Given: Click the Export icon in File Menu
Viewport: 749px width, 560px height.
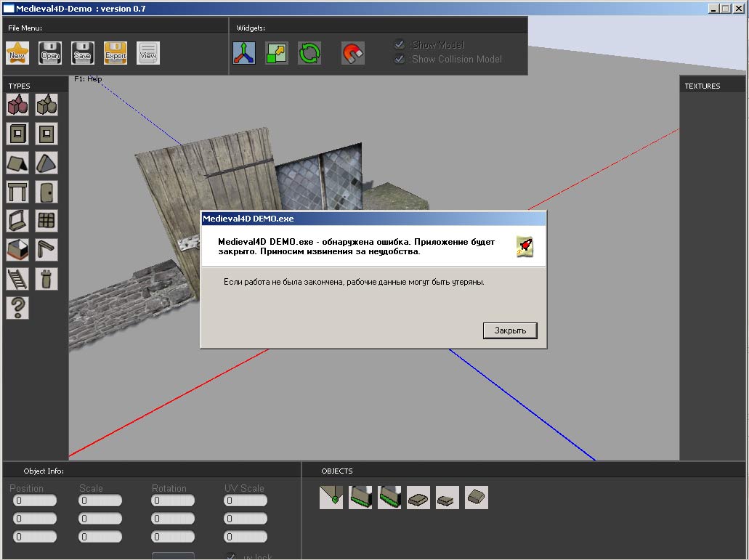Looking at the screenshot, I should click(x=116, y=53).
